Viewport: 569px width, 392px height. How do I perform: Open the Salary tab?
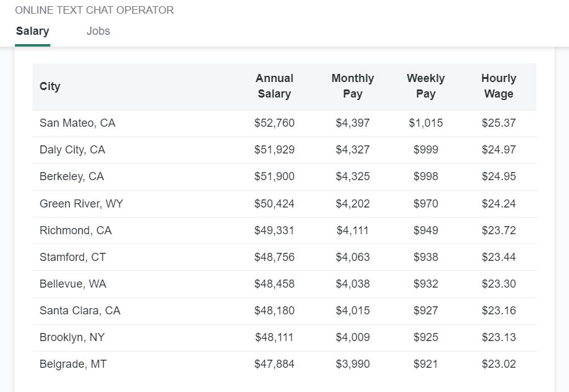(33, 31)
